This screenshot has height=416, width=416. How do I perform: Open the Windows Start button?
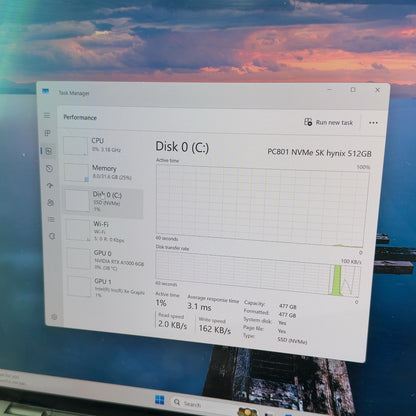(x=160, y=400)
